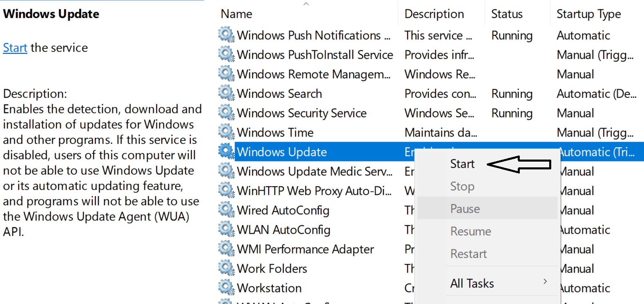
Task: Click the Windows Security Service gear icon
Action: coord(226,113)
